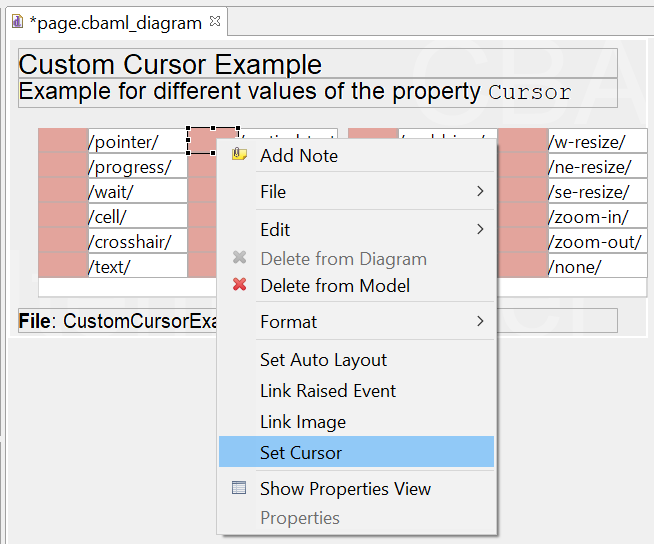Click the red swatch beside /w-resize/
This screenshot has height=544, width=654.
(522, 142)
